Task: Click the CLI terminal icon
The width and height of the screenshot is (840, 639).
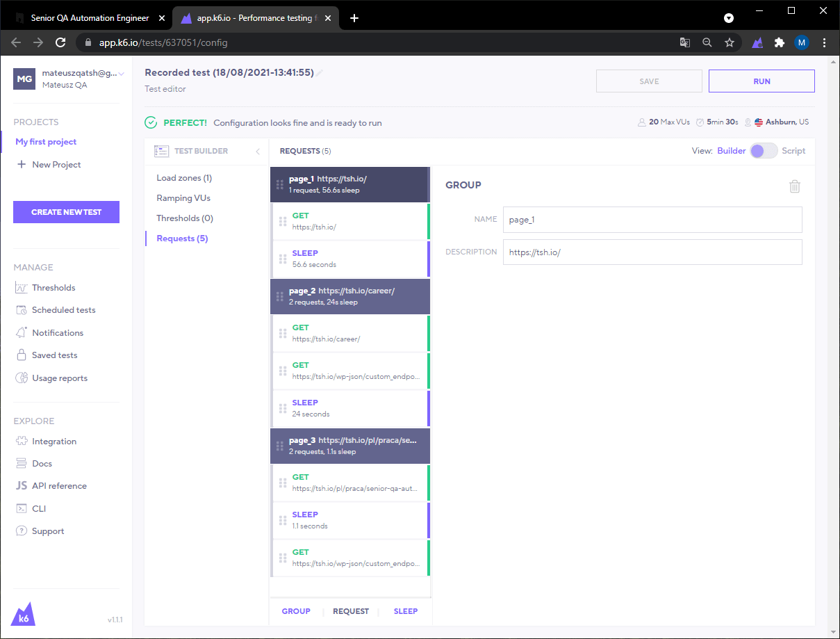Action: click(21, 509)
